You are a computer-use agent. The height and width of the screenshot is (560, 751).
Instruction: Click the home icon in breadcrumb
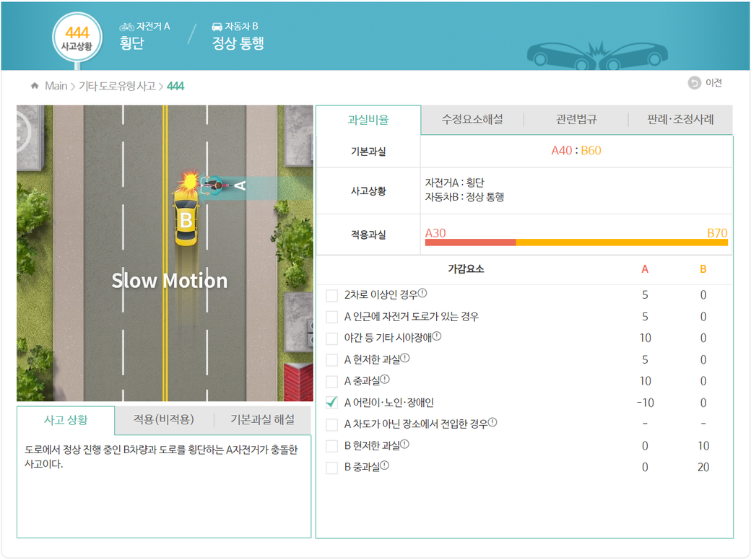[35, 86]
